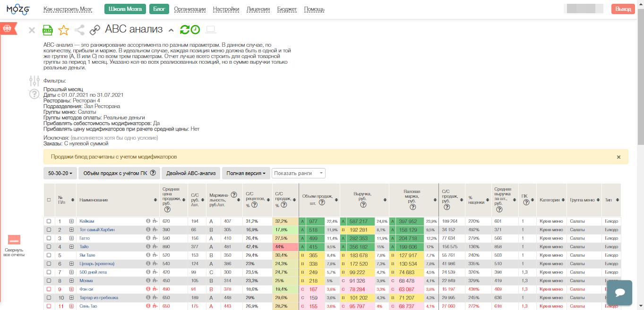This screenshot has height=310, width=644.
Task: Open the schedule clock icon
Action: click(195, 30)
